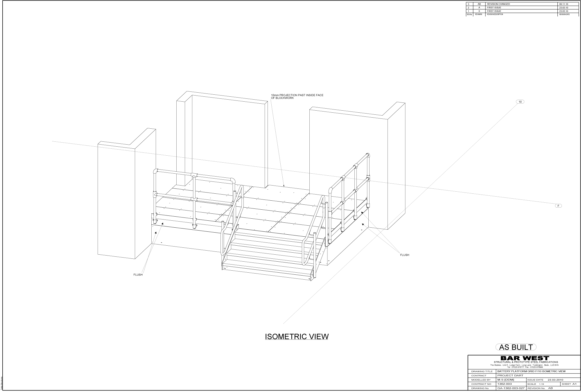Click the '1362-003' contract number
581x392 pixels.
505,384
